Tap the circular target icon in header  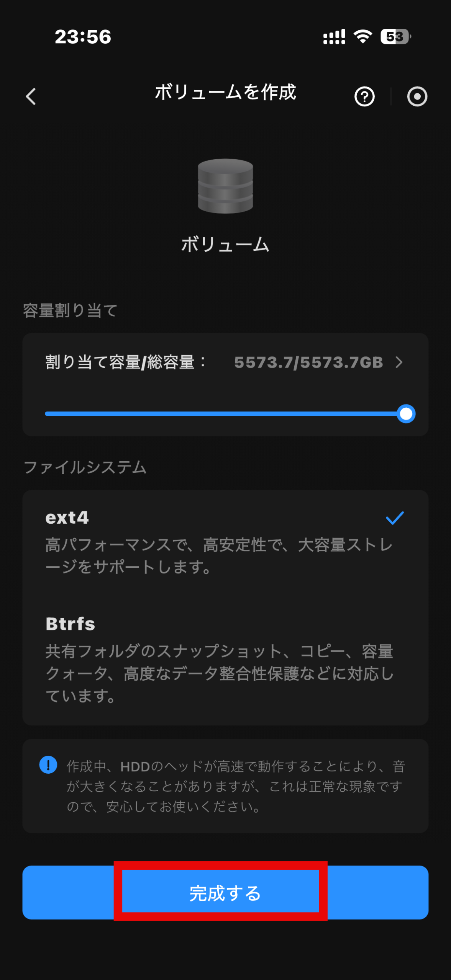coord(417,96)
